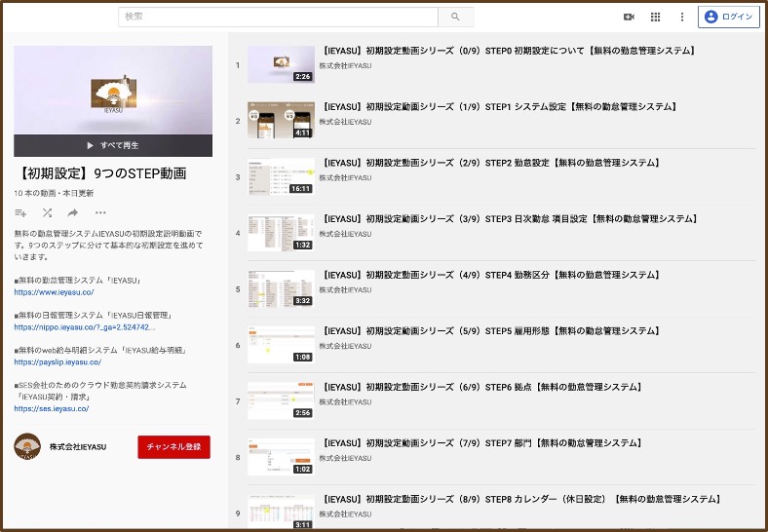
Task: Open the create video camera icon
Action: (x=629, y=18)
